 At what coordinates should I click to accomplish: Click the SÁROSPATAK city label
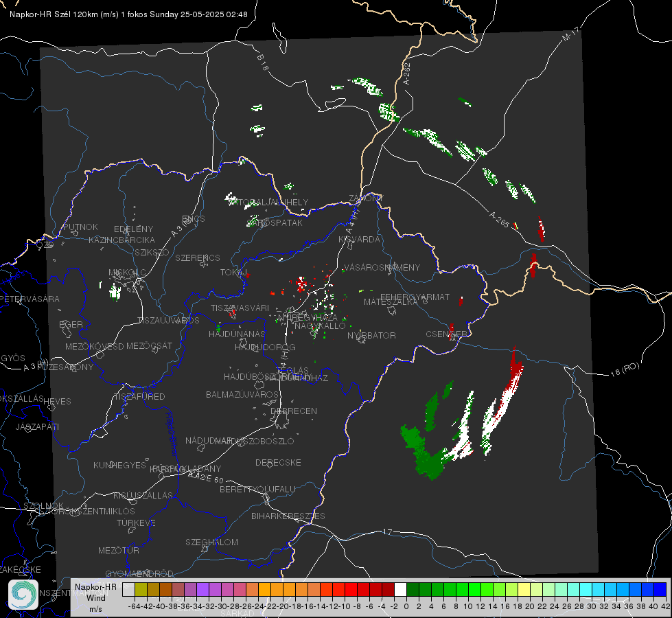pyautogui.click(x=275, y=223)
